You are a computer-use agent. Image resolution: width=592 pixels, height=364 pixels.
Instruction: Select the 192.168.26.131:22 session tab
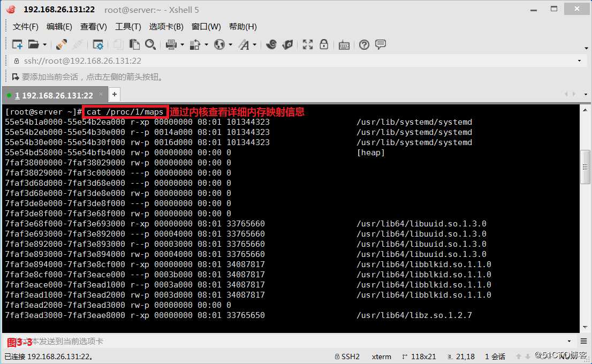(54, 95)
